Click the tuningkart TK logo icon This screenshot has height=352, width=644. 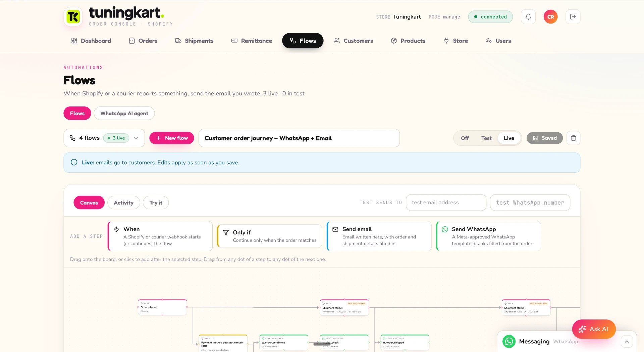coord(73,16)
